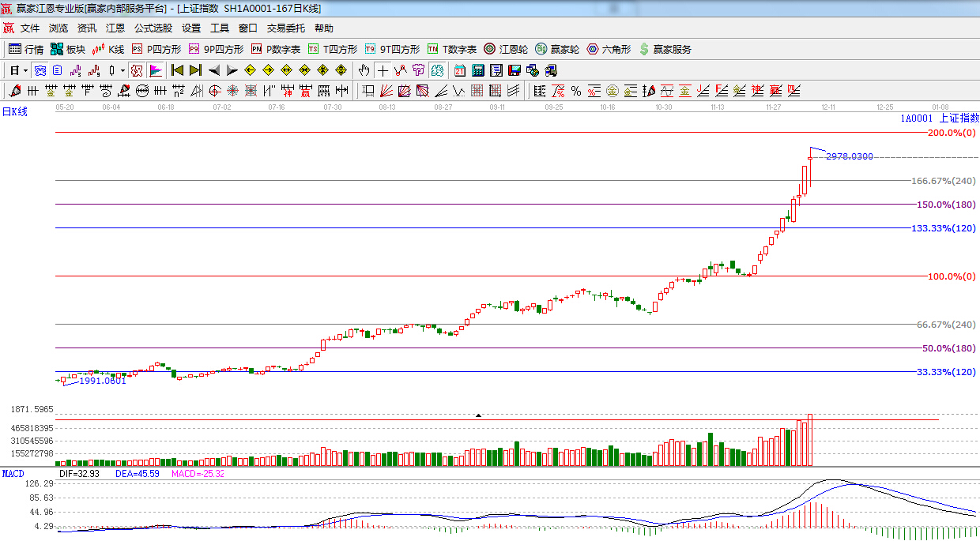This screenshot has width=980, height=541.
Task: Click the calculator icon in toolbar
Action: [x=478, y=70]
